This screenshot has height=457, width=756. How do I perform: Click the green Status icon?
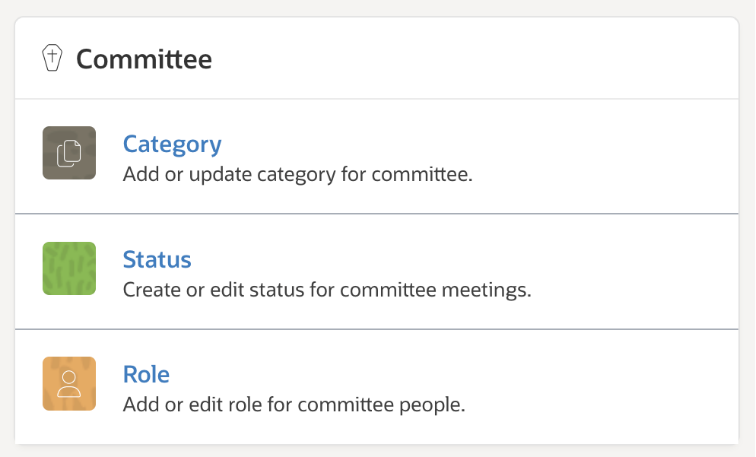[69, 268]
